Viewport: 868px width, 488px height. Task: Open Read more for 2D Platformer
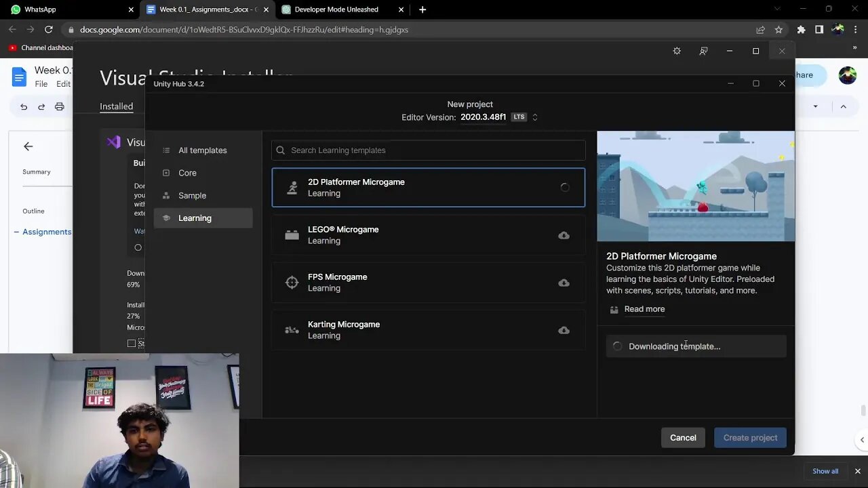pos(644,309)
